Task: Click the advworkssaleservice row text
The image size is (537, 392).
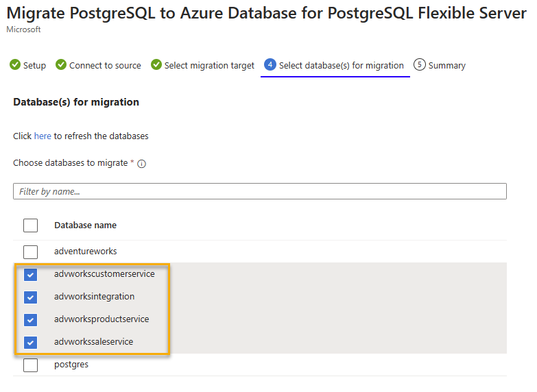Action: pyautogui.click(x=93, y=342)
